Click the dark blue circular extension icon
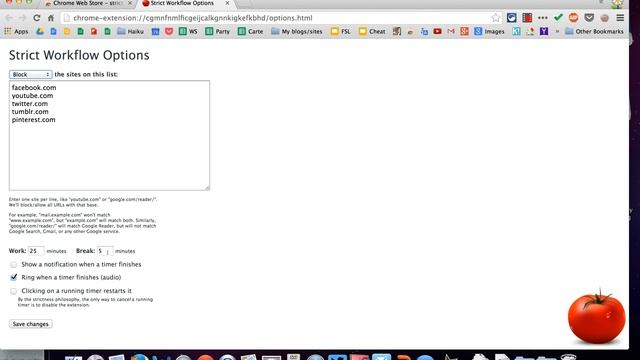 511,18
